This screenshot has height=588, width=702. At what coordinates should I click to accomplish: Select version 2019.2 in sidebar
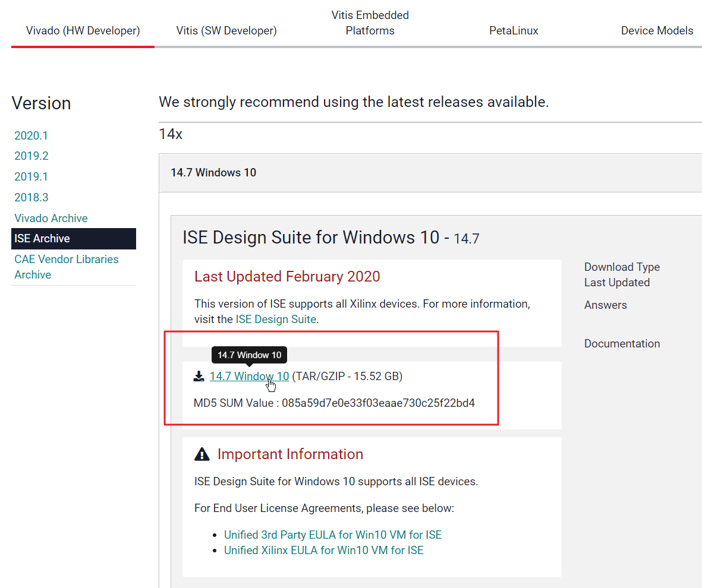[x=32, y=156]
